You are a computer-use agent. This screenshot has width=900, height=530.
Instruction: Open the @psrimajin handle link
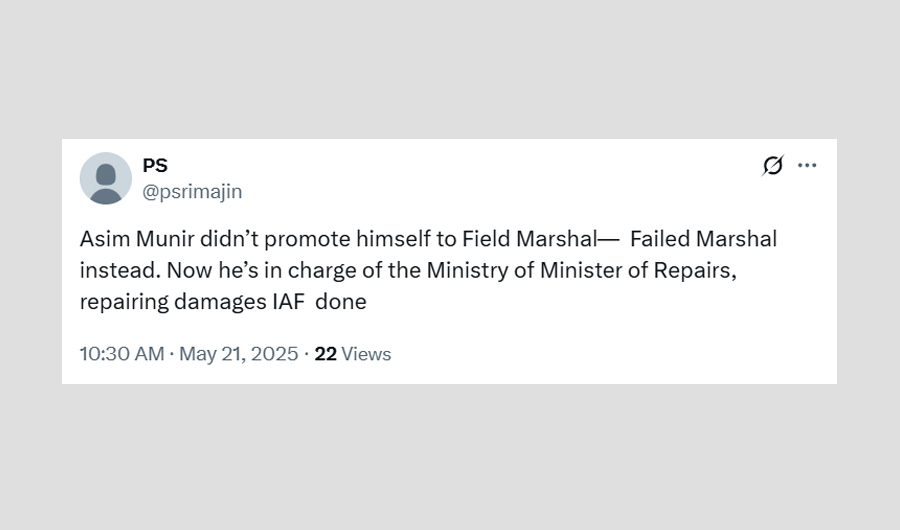192,191
